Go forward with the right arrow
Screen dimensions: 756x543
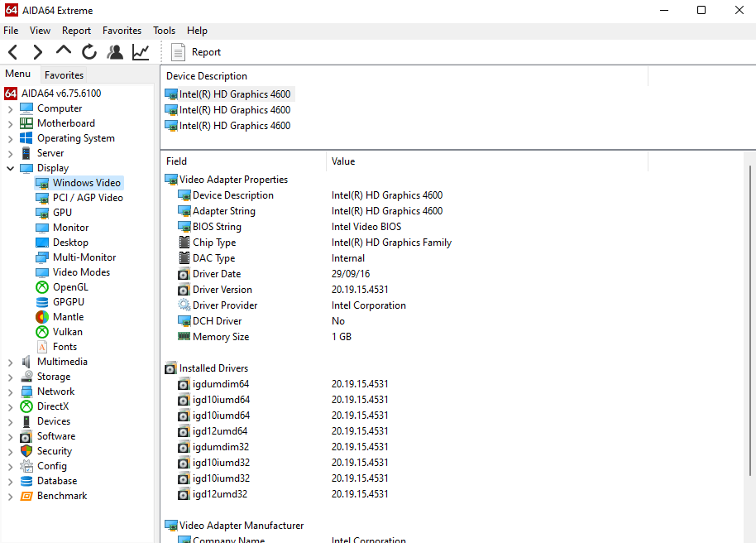pos(37,52)
